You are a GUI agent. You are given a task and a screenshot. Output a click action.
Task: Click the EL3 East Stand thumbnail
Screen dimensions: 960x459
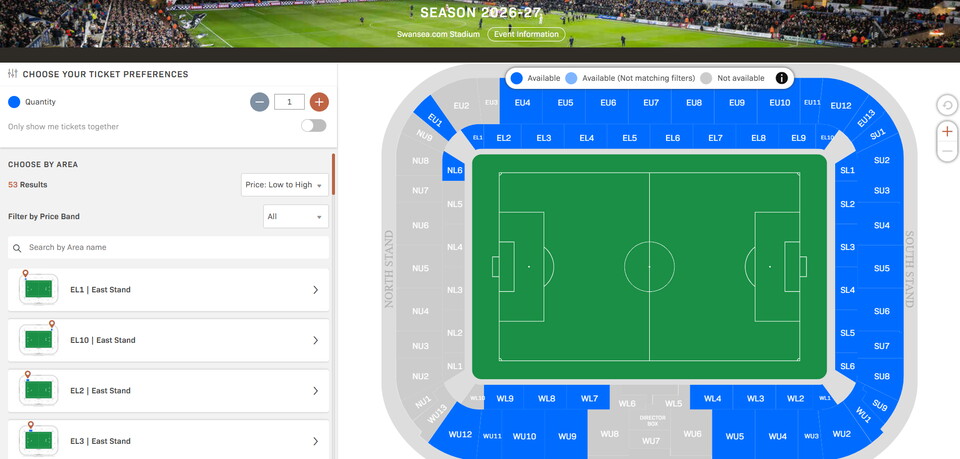pos(38,440)
